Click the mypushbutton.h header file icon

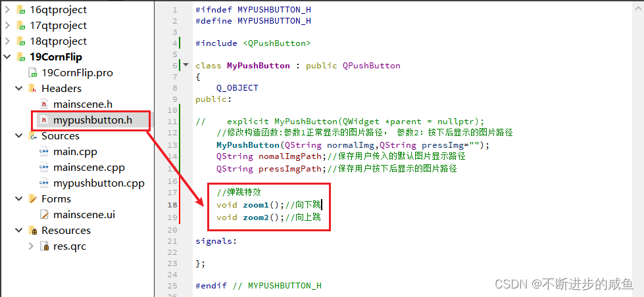tap(44, 120)
